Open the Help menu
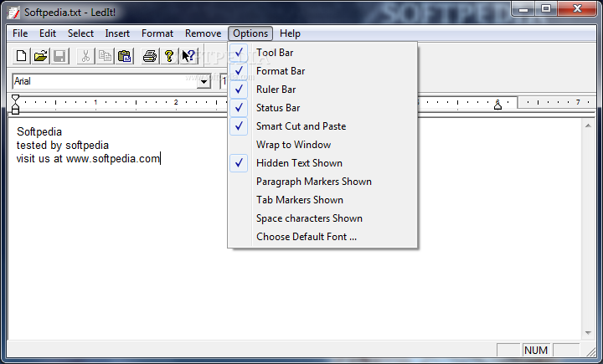The width and height of the screenshot is (603, 364). (290, 33)
